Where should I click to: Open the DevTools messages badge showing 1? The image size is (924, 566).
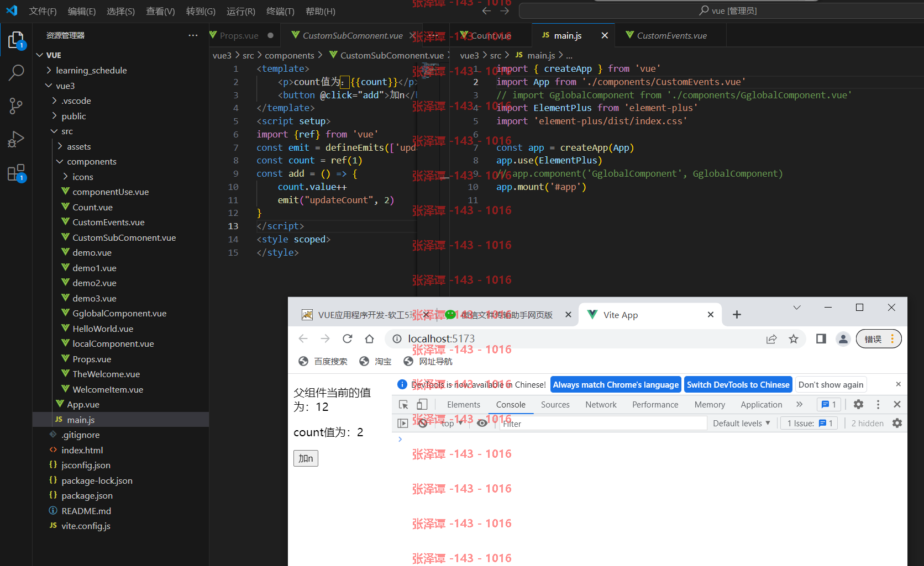[x=828, y=404]
